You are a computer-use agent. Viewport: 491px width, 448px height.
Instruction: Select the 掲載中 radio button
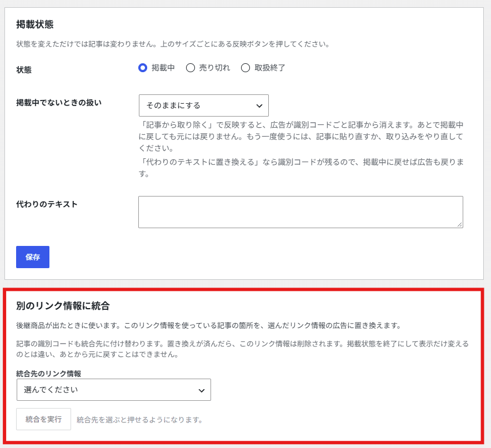(143, 68)
